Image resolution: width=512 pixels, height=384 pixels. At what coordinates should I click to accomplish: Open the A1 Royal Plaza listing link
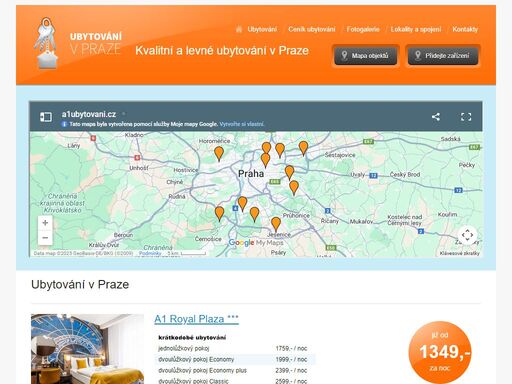click(x=196, y=319)
